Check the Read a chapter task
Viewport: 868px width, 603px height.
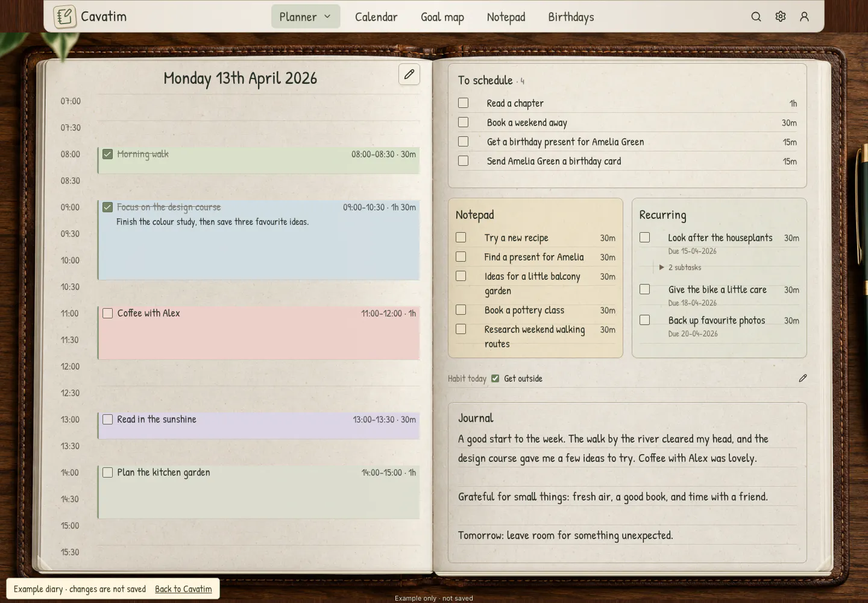[x=463, y=103]
